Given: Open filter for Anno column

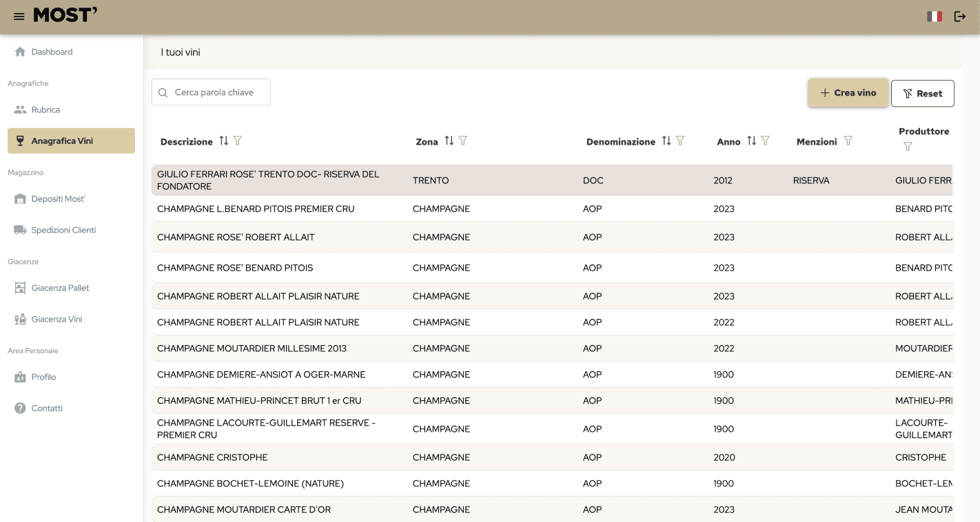Looking at the screenshot, I should click(x=766, y=140).
